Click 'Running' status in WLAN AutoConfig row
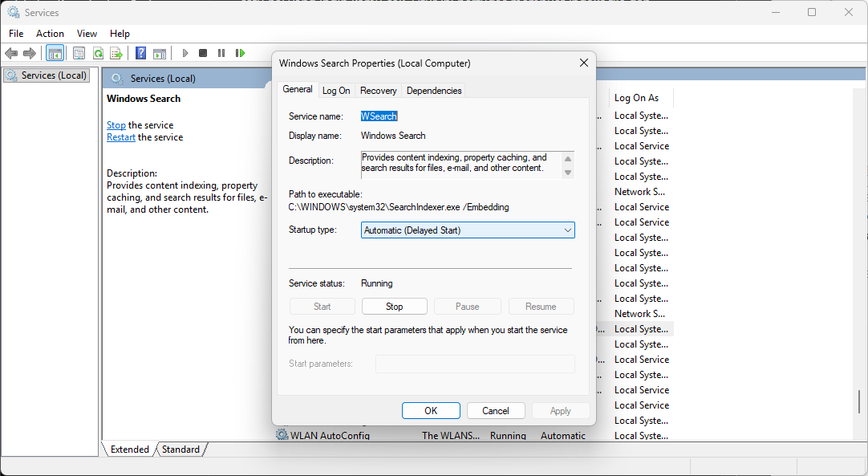868x476 pixels. click(x=508, y=436)
